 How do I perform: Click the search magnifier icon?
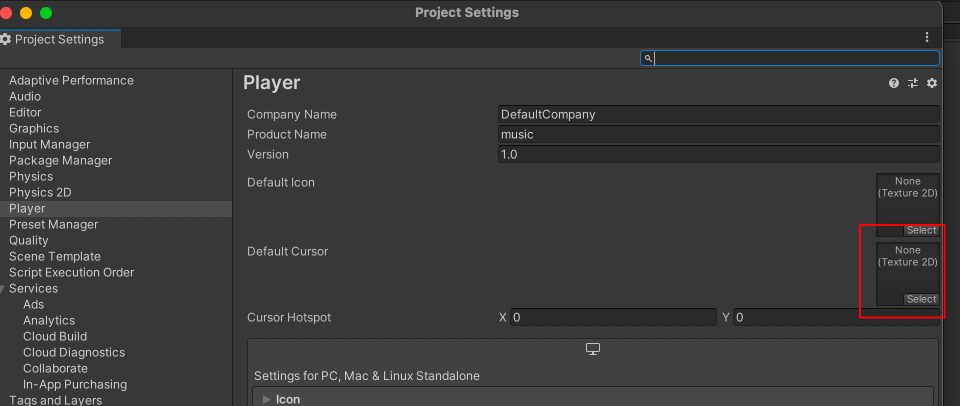(x=648, y=58)
